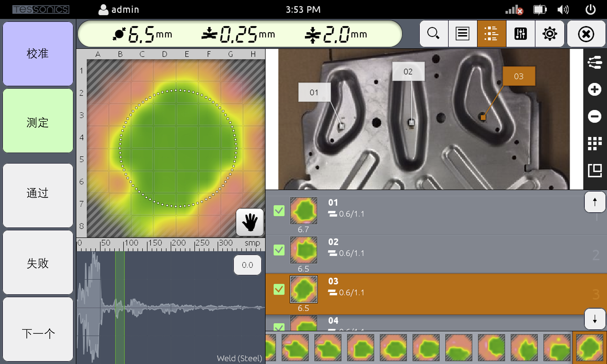Toggle the weld 03 checkbox
This screenshot has height=364, width=607.
[279, 289]
